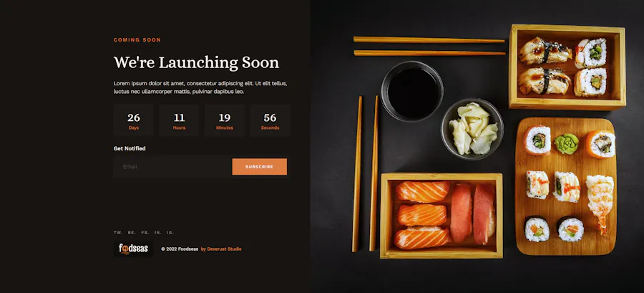Viewport: 644px width, 293px height.
Task: Click the salmon sashimi box in photo
Action: tap(441, 216)
